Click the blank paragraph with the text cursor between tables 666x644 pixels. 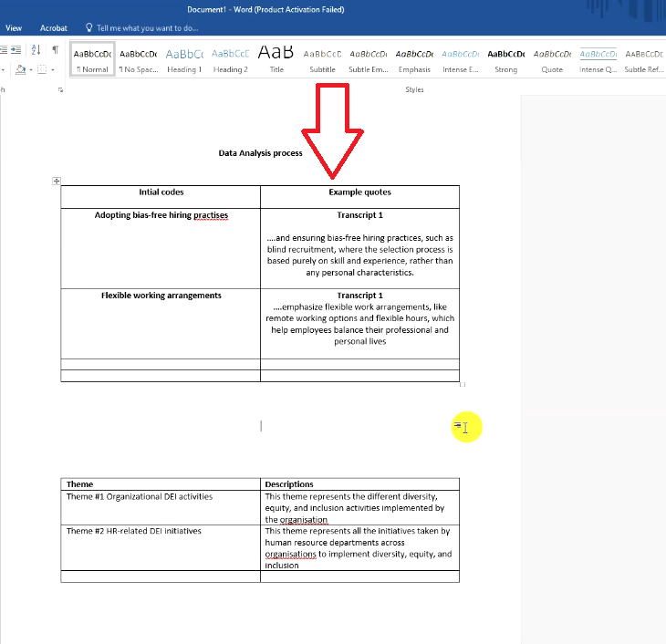pyautogui.click(x=261, y=426)
